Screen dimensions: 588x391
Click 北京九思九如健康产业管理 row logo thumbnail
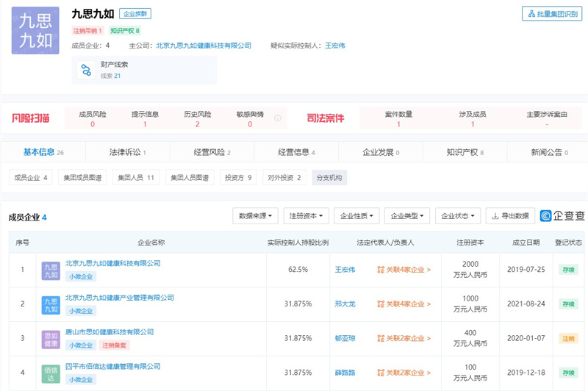(x=51, y=304)
